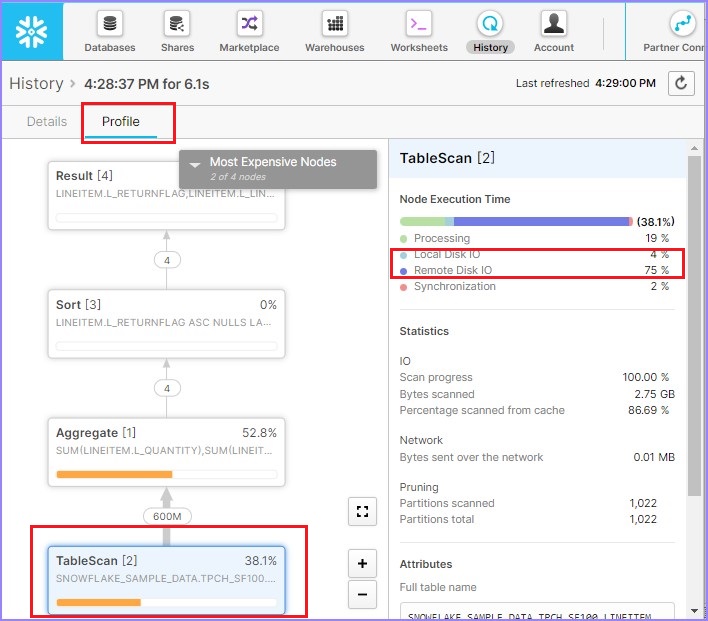Click the full table name field
This screenshot has width=708, height=621.
(x=537, y=610)
